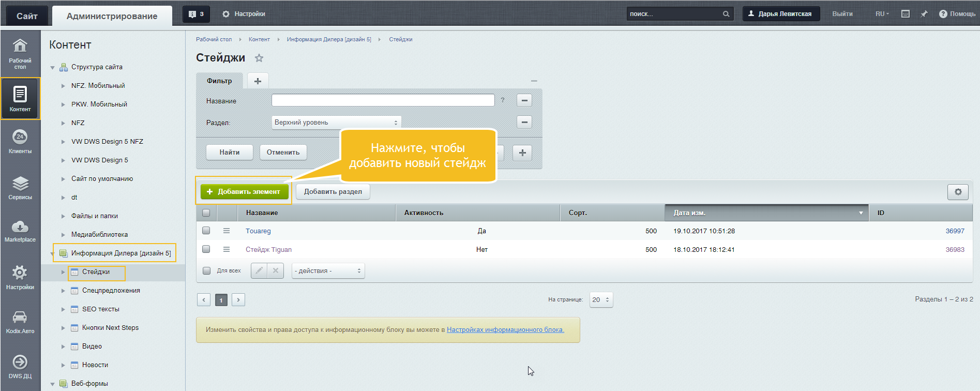Expand the NFZ. Мобильный tree node
The width and height of the screenshot is (980, 391).
coord(63,86)
